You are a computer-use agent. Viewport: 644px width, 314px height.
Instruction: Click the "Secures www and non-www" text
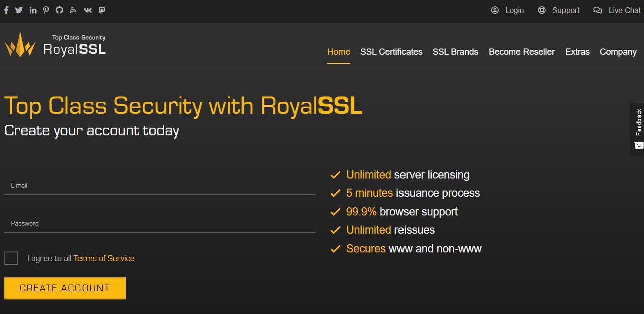point(414,249)
